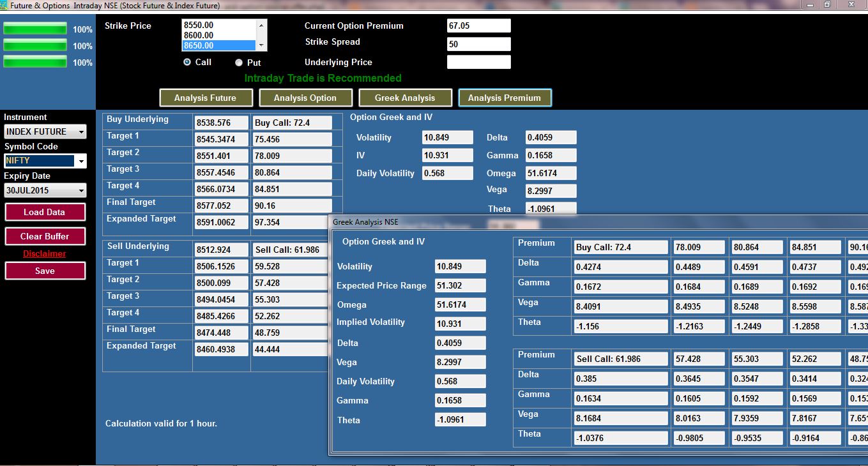This screenshot has height=466, width=868.
Task: Click the Load Data button
Action: tap(45, 213)
